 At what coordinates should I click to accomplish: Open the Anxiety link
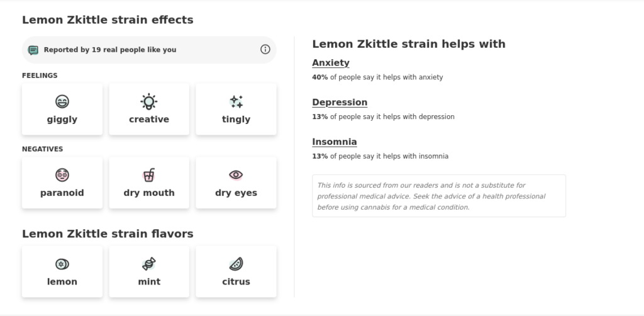331,63
